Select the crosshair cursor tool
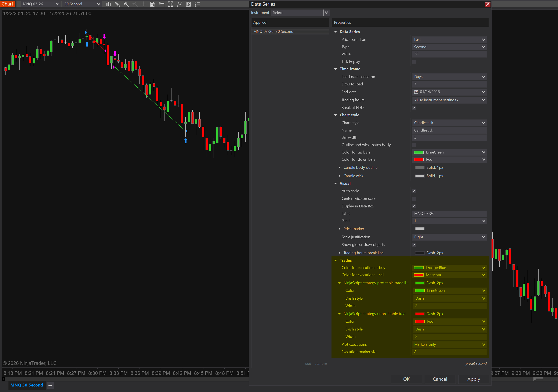The height and width of the screenshot is (392, 558). (144, 4)
